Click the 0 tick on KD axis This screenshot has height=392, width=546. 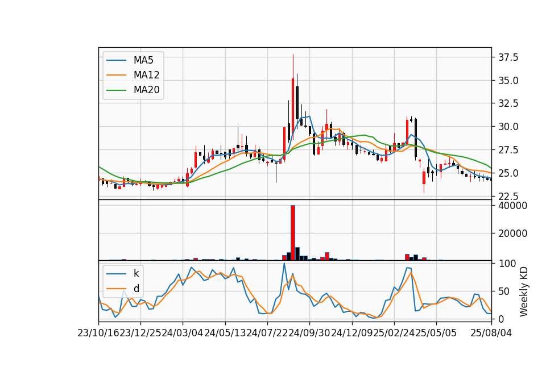click(502, 319)
